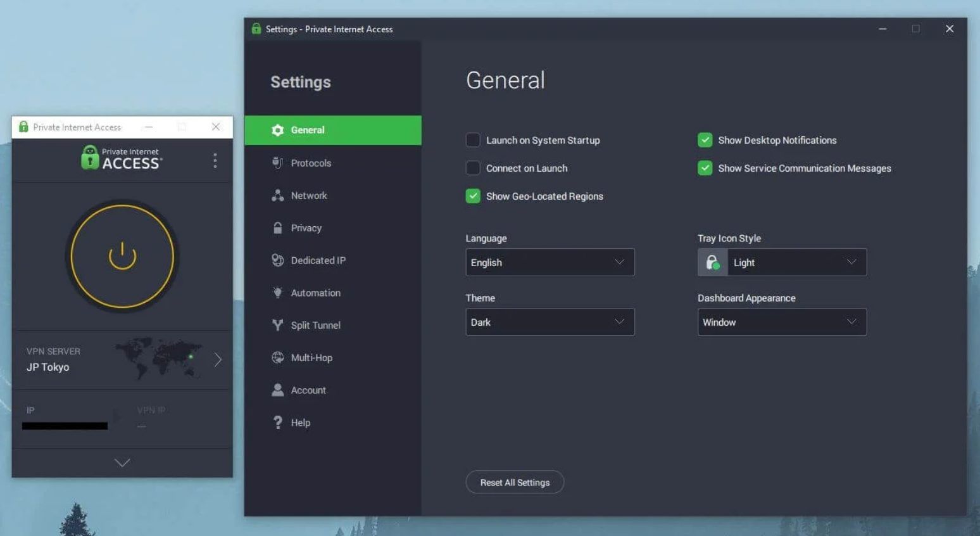Open the three-dot menu in PIA dashboard
The width and height of the screenshot is (980, 536).
click(215, 160)
